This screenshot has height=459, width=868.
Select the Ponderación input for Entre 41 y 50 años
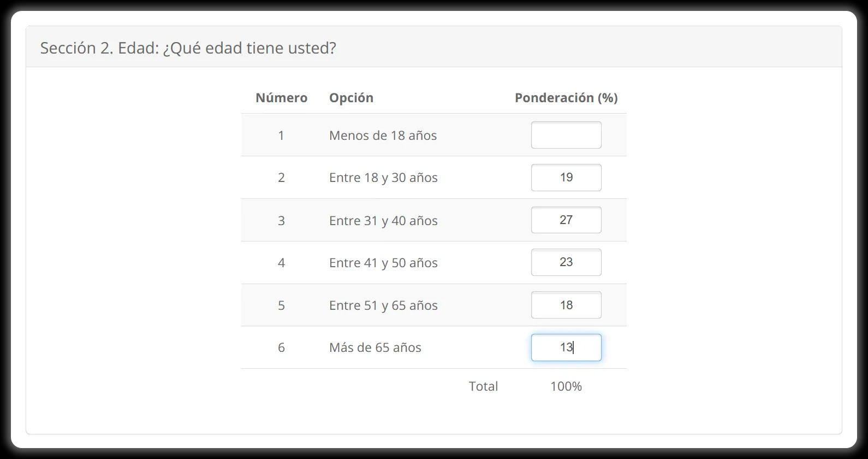[566, 262]
